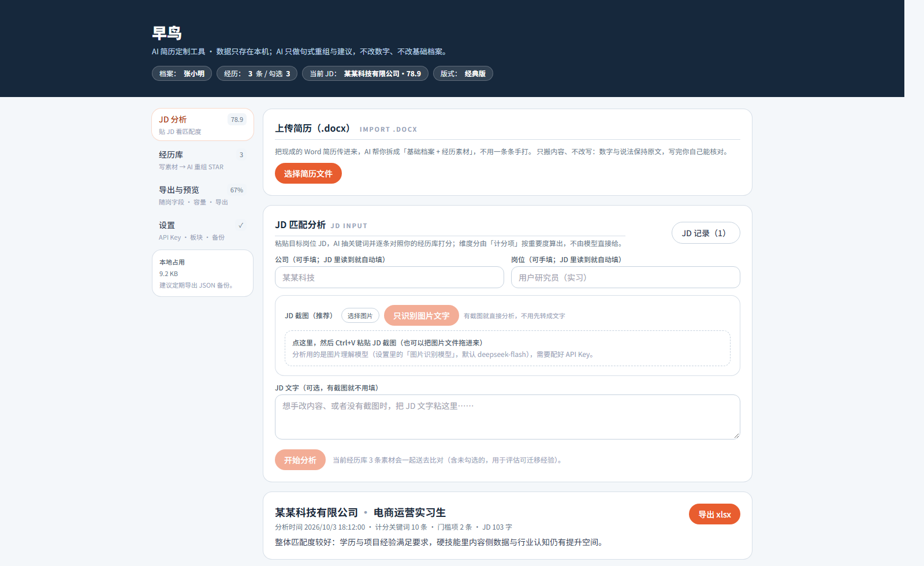Go to the 设置 sidebar tab
This screenshot has width=924, height=566.
pyautogui.click(x=203, y=230)
